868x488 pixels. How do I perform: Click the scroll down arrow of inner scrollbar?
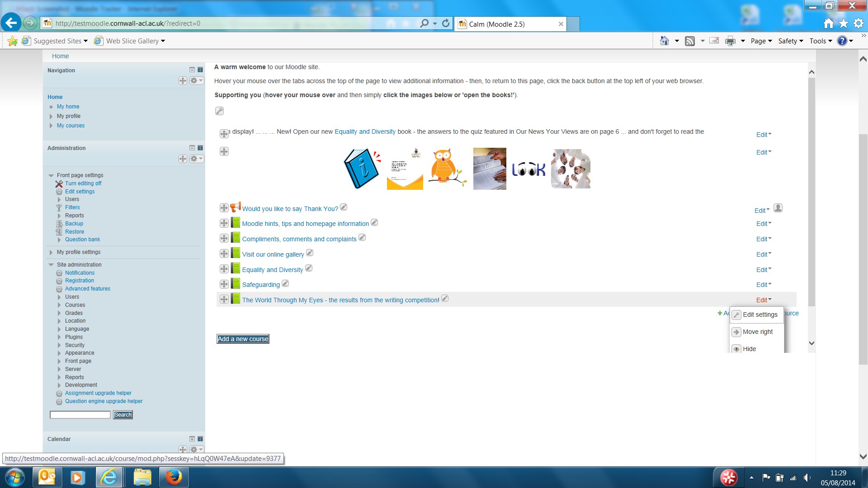811,343
